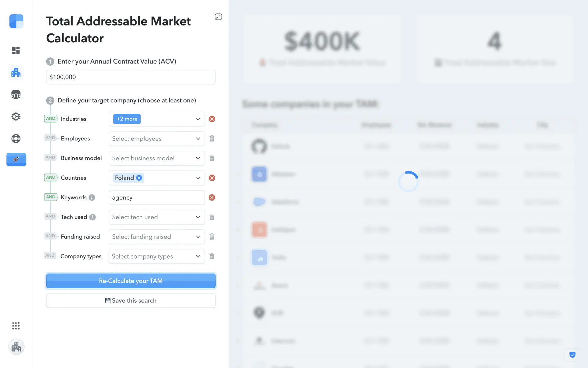Clear the Keywords filter with red X
The height and width of the screenshot is (368, 588).
click(x=212, y=197)
